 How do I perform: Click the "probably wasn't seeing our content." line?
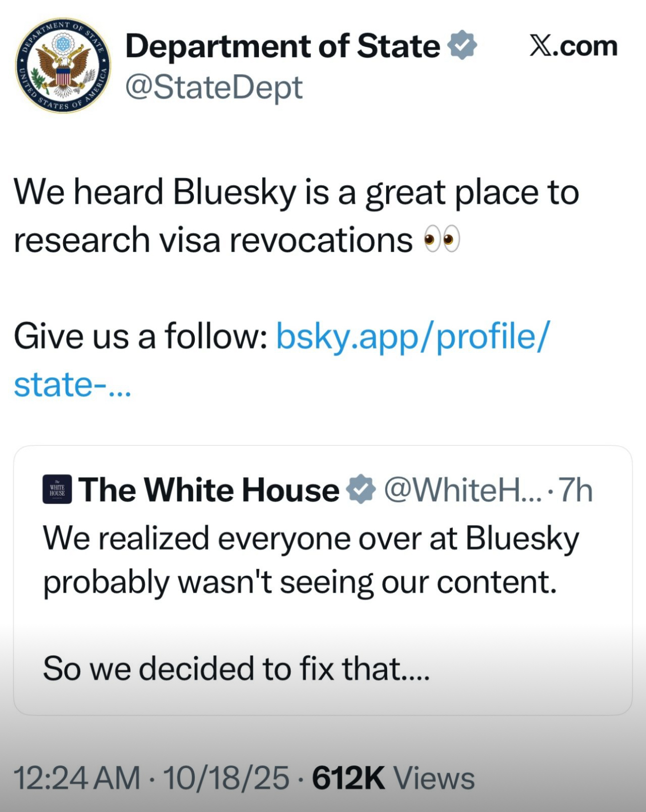pos(300,583)
